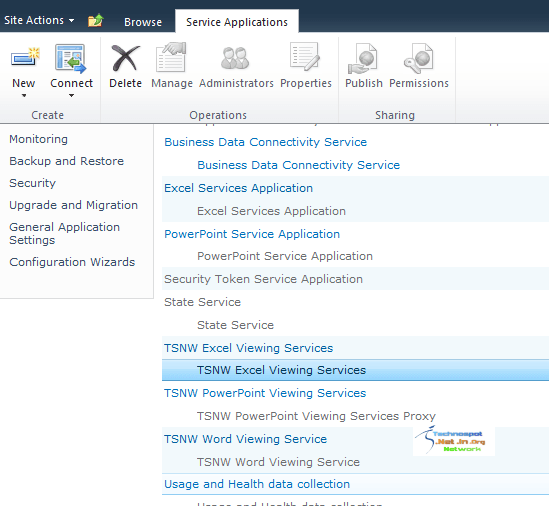The image size is (549, 506).
Task: Click the New service application icon
Action: [24, 58]
